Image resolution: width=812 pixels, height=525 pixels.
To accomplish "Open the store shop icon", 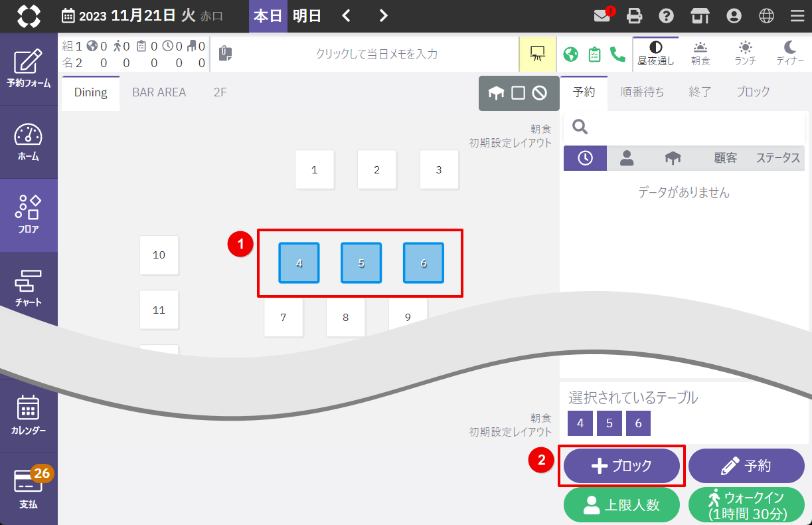I will point(700,16).
